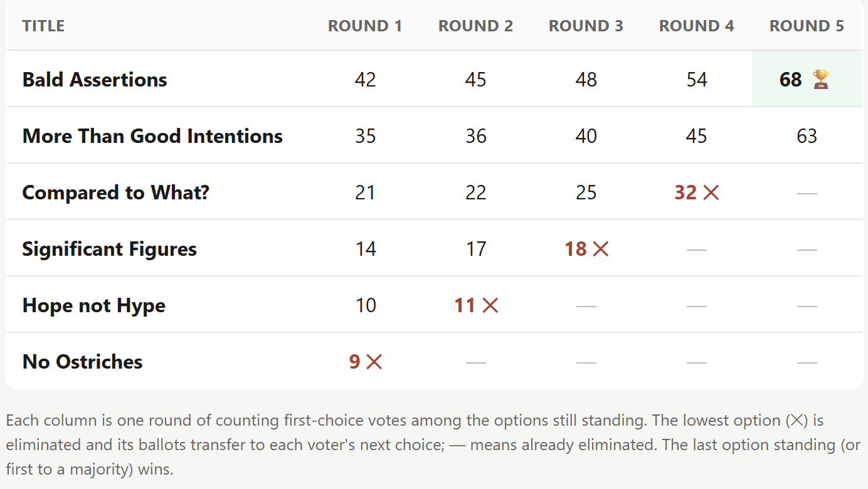The width and height of the screenshot is (868, 489).
Task: Click the X elimination mark beside 32
Action: click(711, 192)
